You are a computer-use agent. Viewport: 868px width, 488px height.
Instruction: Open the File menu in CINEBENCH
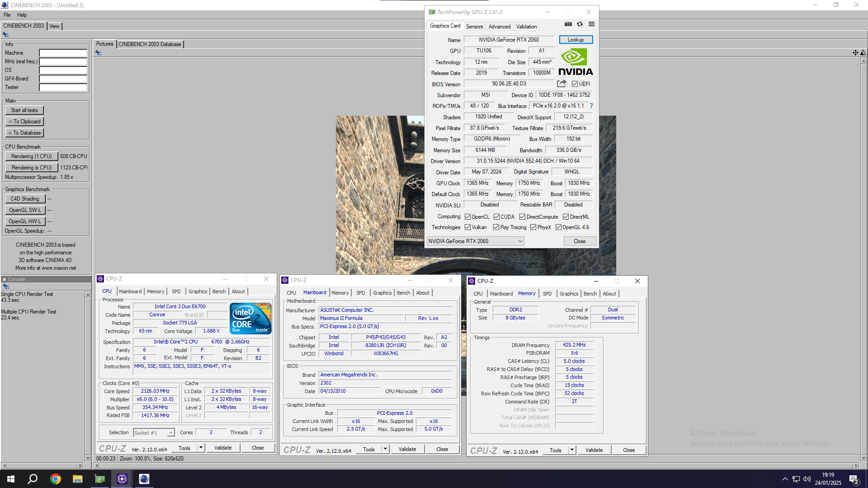pyautogui.click(x=7, y=15)
